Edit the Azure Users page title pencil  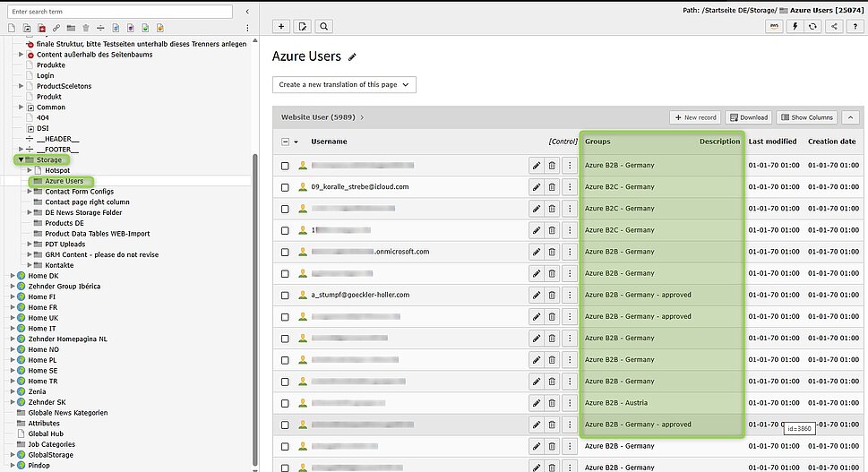pyautogui.click(x=353, y=57)
